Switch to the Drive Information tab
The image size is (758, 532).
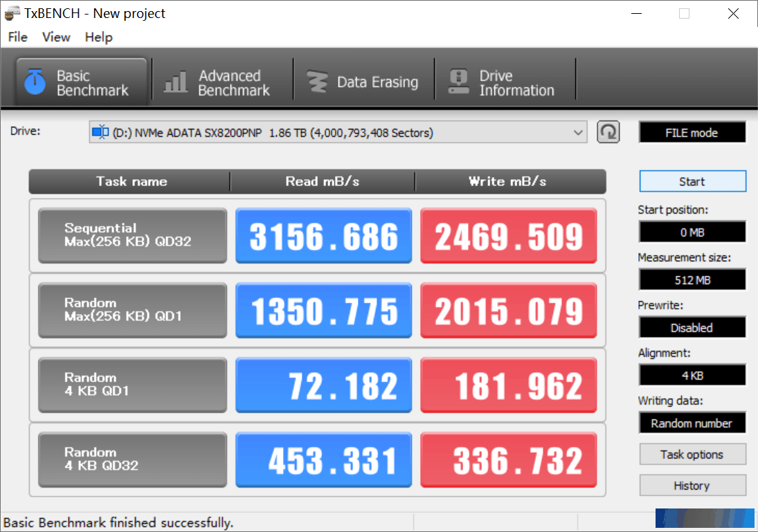tap(505, 82)
